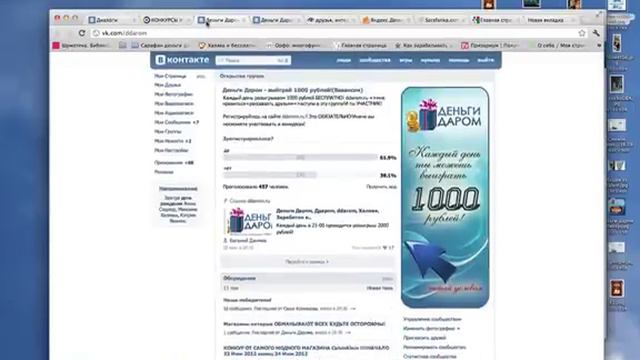Open the large Деньги Даром group avatar banner

[445, 198]
